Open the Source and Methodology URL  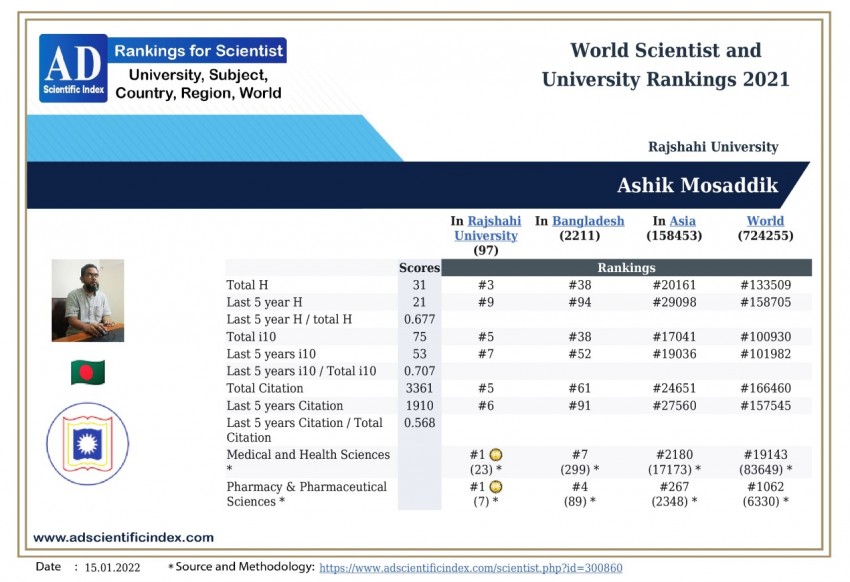470,568
